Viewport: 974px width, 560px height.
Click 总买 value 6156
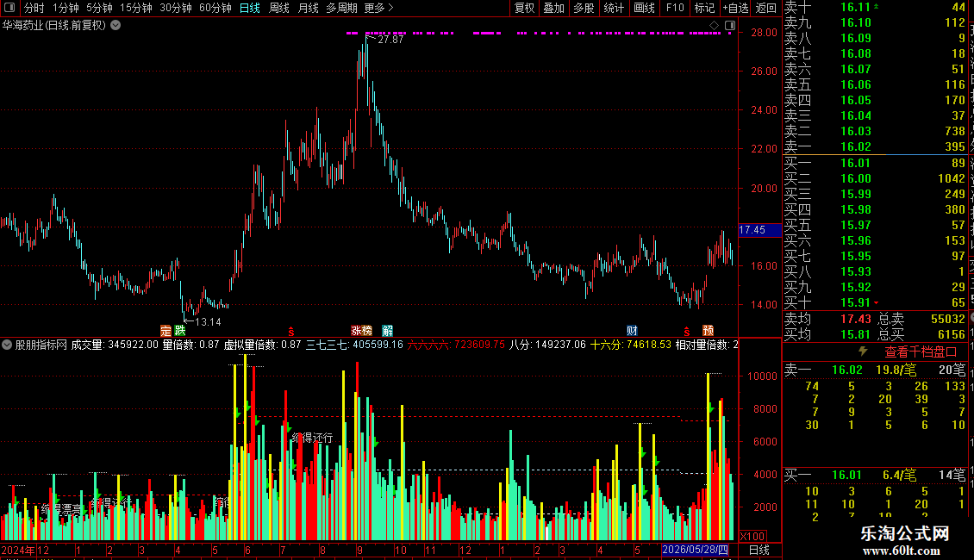point(952,334)
